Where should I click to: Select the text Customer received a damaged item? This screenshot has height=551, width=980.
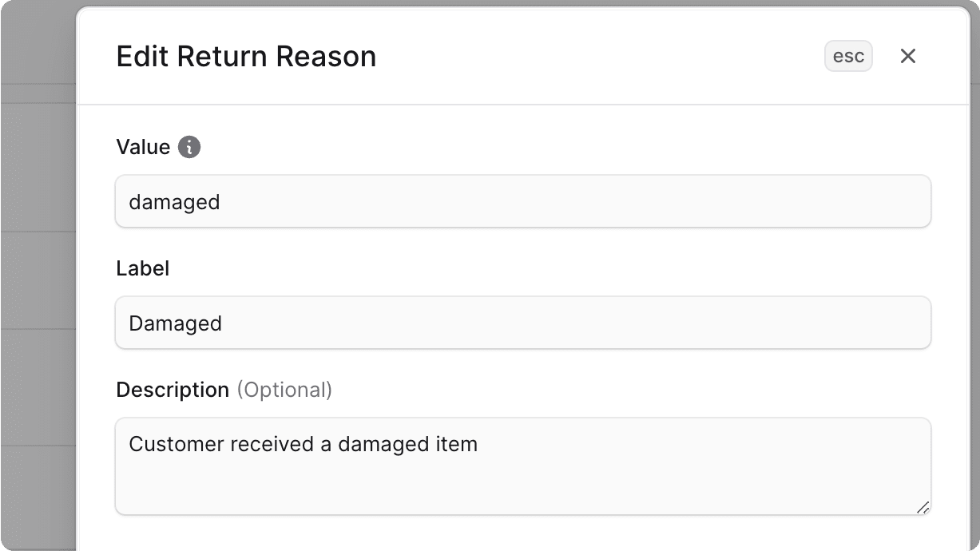[305, 444]
